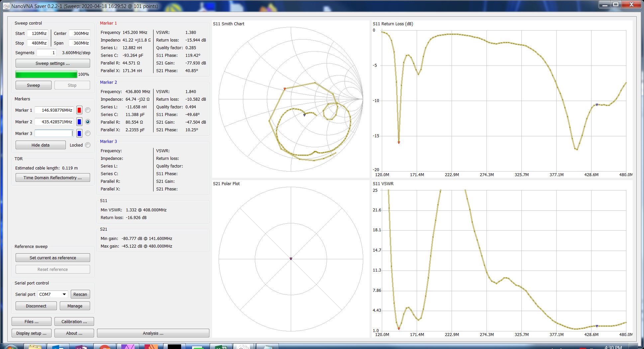Click blue marker on S11 VSWR chart
The height and width of the screenshot is (349, 644).
[597, 326]
